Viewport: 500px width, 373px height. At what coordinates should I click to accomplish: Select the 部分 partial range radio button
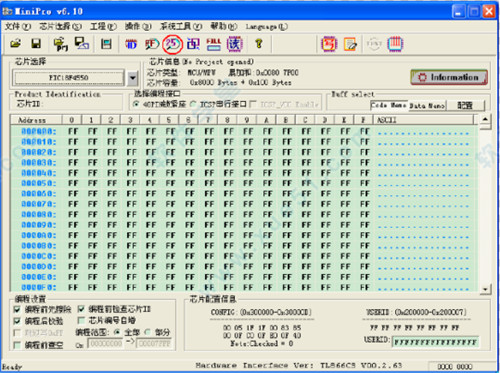(x=148, y=332)
